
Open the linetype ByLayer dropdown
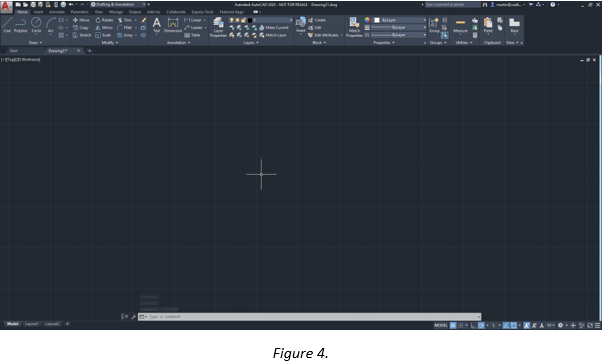point(398,35)
